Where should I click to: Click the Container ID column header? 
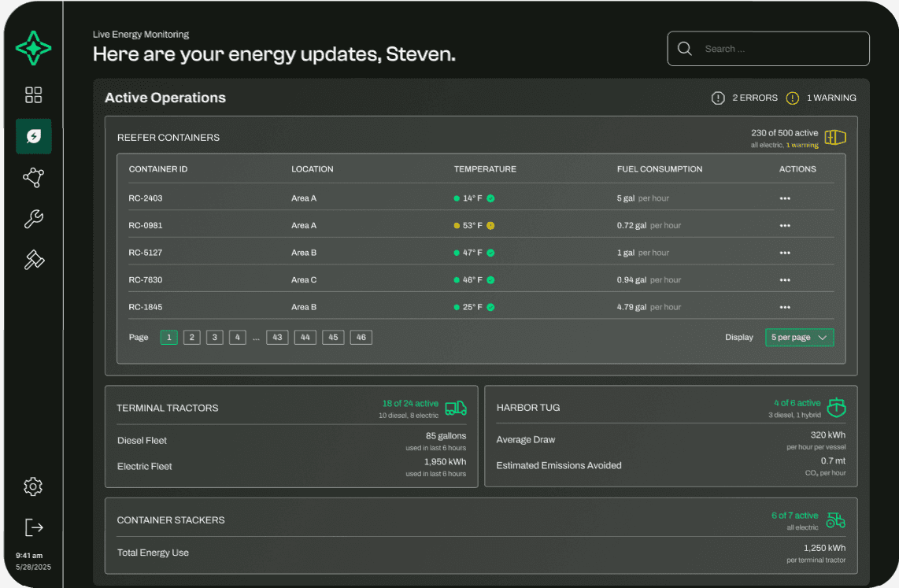(158, 169)
